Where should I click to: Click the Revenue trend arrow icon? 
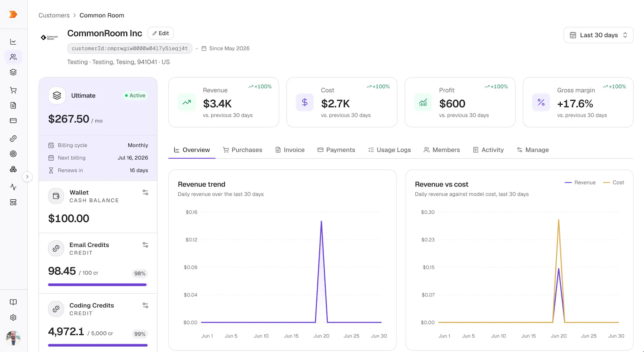[187, 102]
